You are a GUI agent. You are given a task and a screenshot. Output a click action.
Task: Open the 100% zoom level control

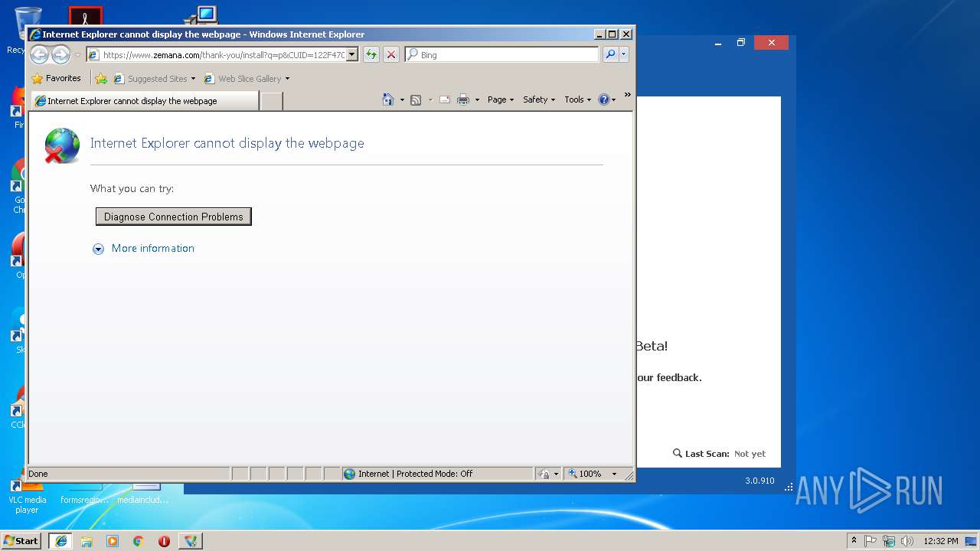(x=592, y=474)
